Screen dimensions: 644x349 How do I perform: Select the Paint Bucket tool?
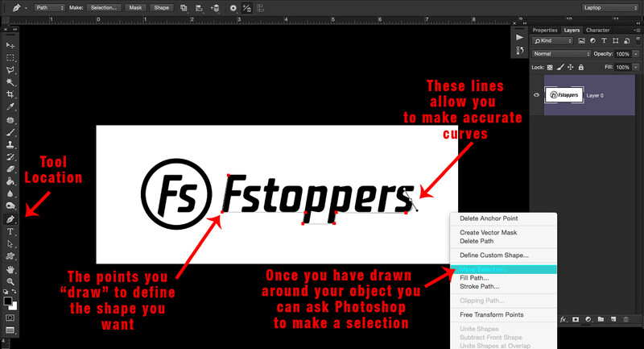10,181
